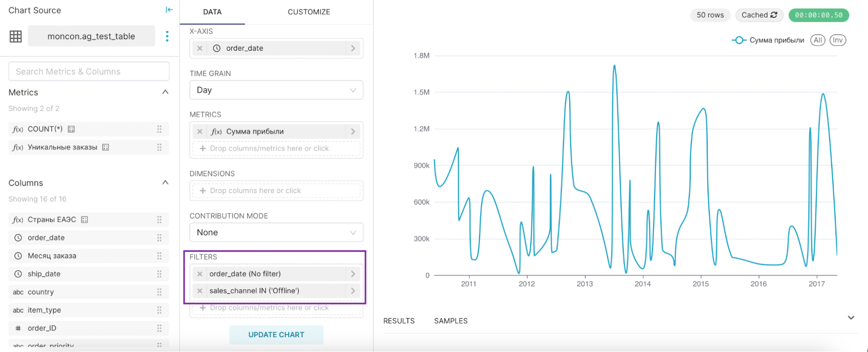868x352 pixels.
Task: Toggle the Сумма прибыли legend series
Action: [768, 40]
